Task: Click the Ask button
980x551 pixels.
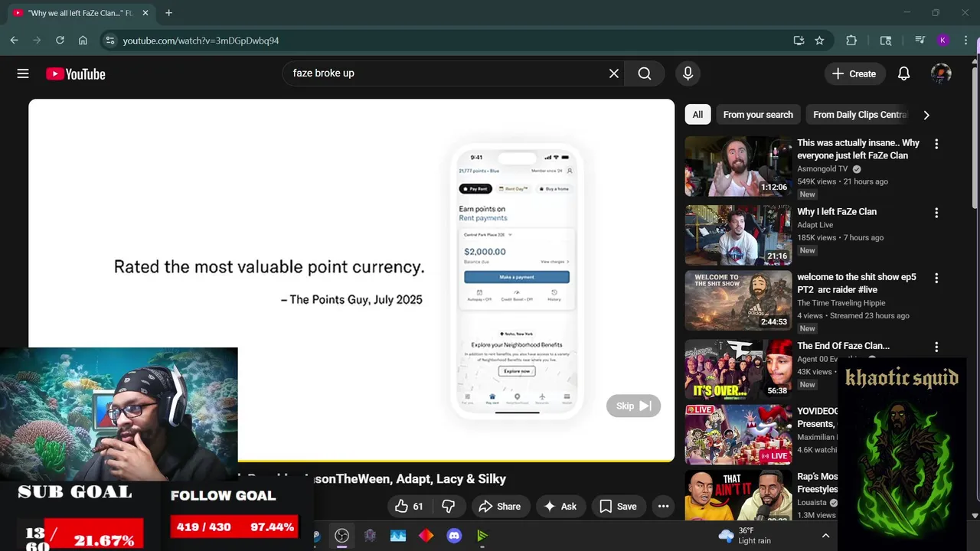Action: 560,506
